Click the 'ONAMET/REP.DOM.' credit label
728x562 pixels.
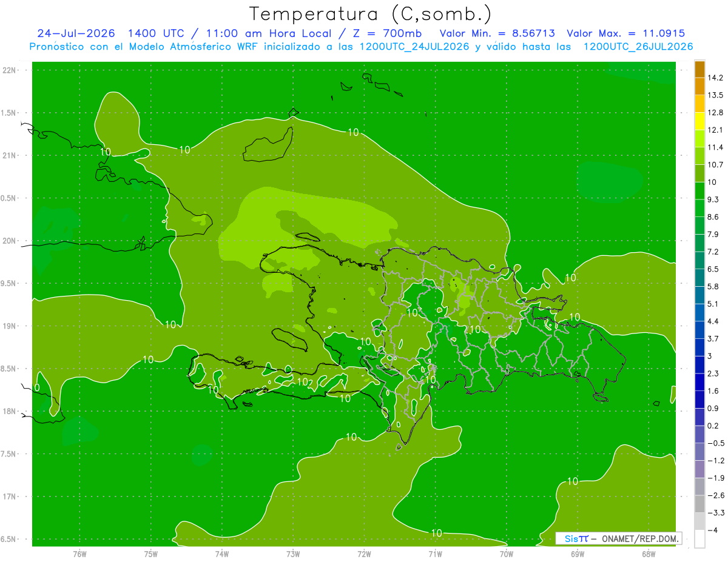640,538
